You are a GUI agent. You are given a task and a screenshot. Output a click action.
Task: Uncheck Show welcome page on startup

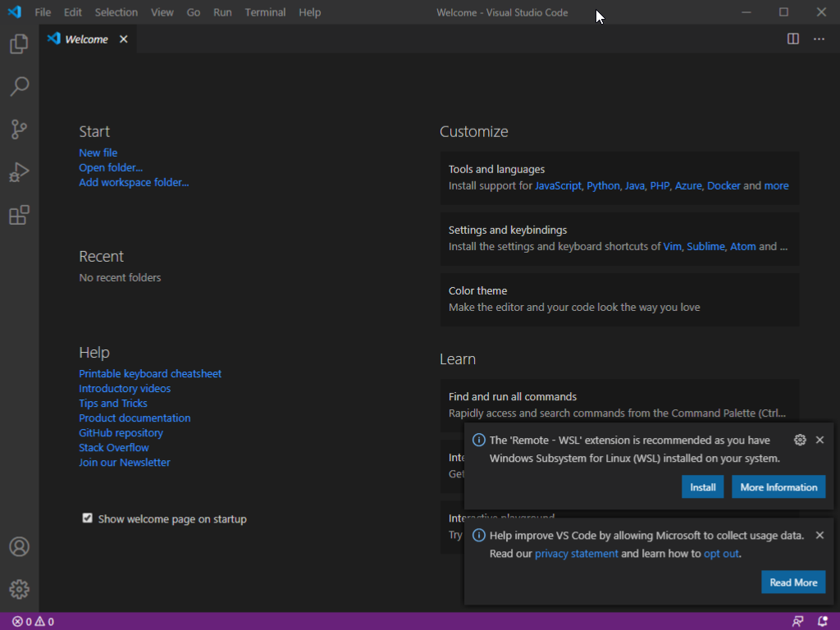88,518
